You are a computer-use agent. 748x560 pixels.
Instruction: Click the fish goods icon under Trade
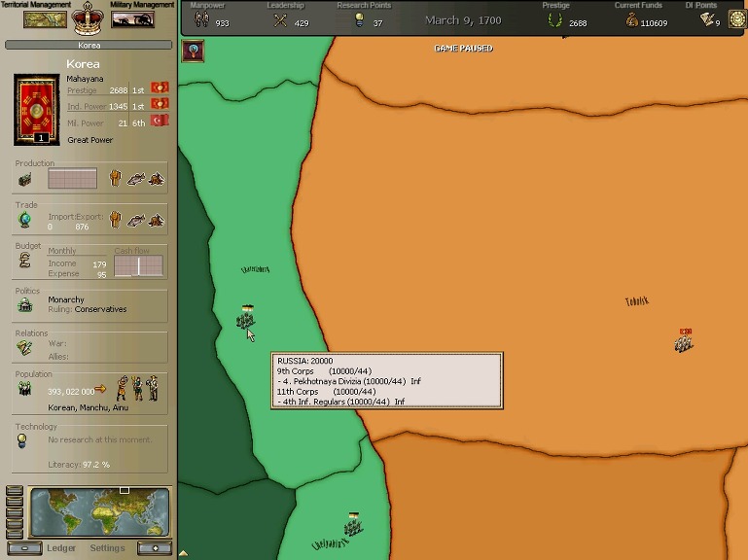136,221
